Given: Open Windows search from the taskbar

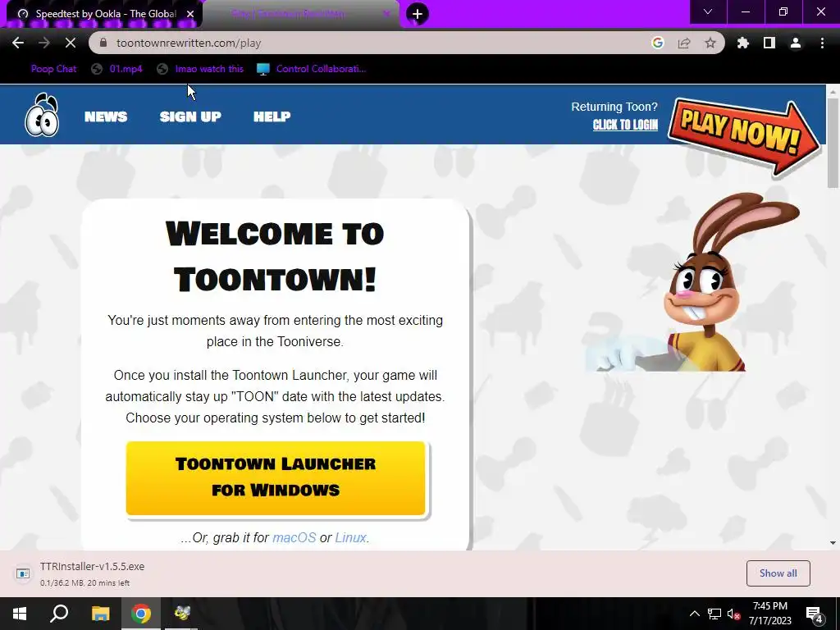Looking at the screenshot, I should pos(59,614).
